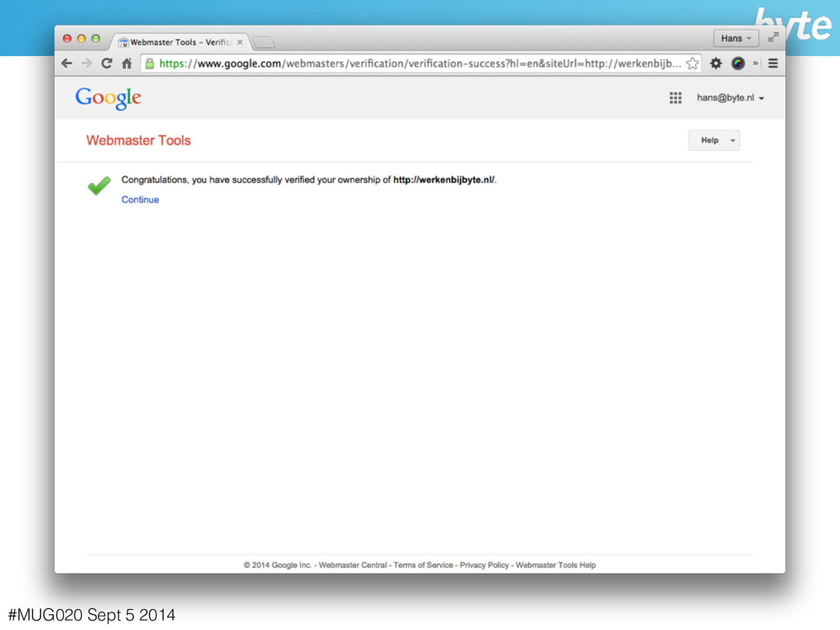
Task: Open the Help dropdown button
Action: (x=714, y=140)
